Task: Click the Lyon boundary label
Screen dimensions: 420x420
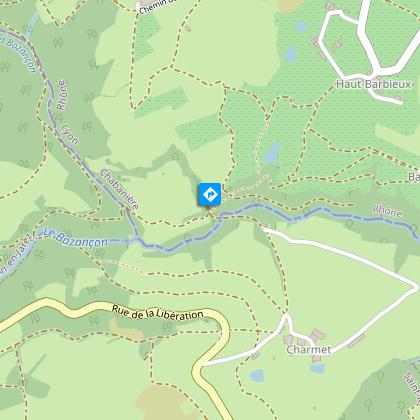Action: 70,134
